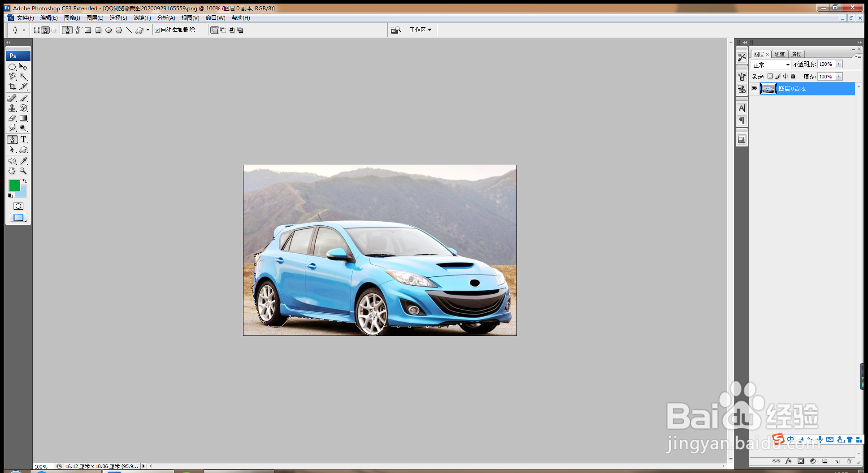
Task: Open Adobe Bridge from options bar
Action: click(395, 30)
